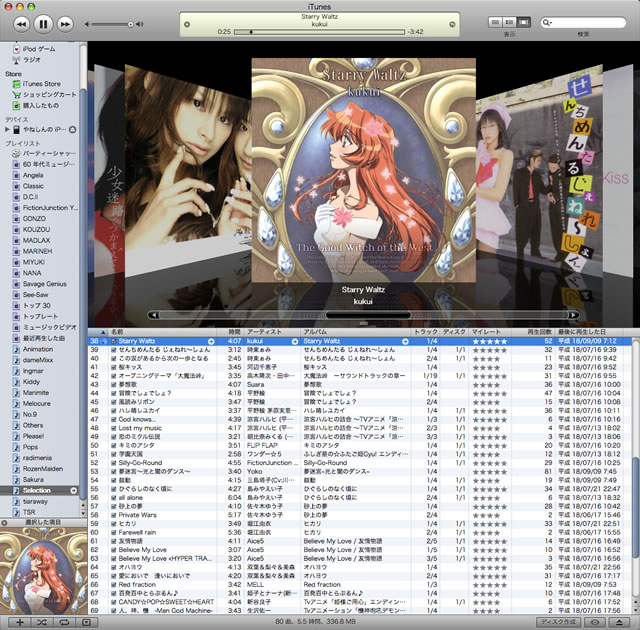
Task: Open the shopping cart item
Action: click(44, 94)
